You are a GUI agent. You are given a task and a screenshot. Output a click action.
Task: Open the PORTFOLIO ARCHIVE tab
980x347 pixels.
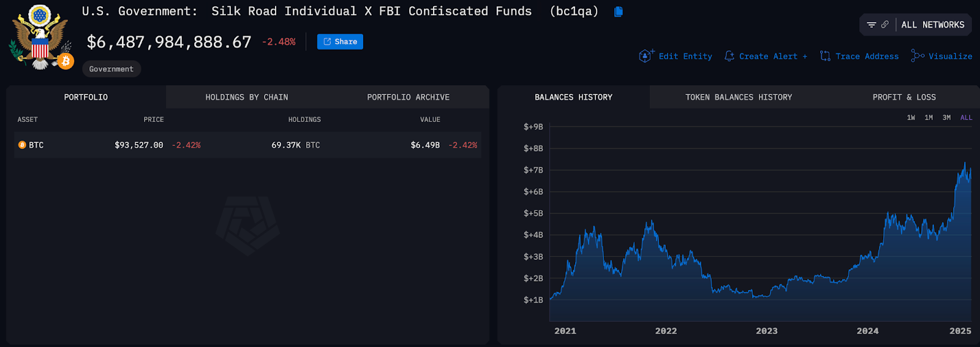coord(409,97)
